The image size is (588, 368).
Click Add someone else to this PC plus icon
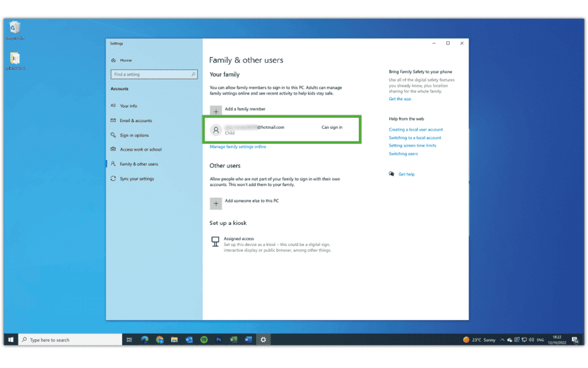tap(216, 203)
